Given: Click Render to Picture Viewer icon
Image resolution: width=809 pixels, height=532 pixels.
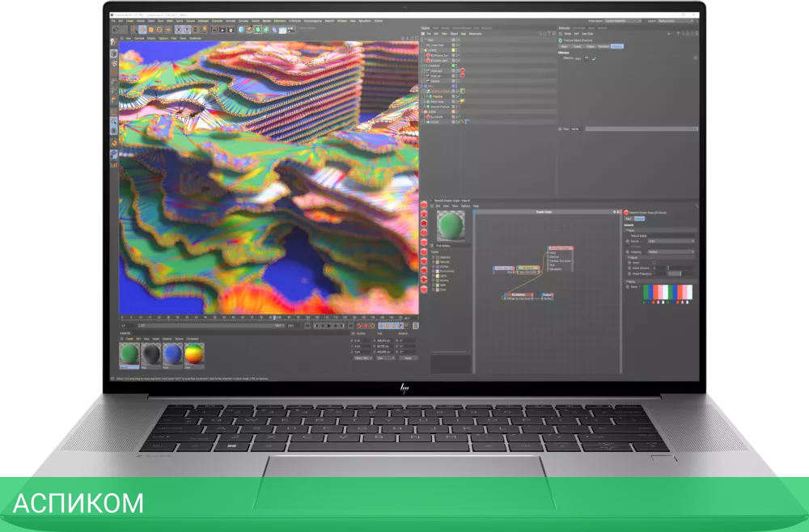Looking at the screenshot, I should [x=222, y=29].
